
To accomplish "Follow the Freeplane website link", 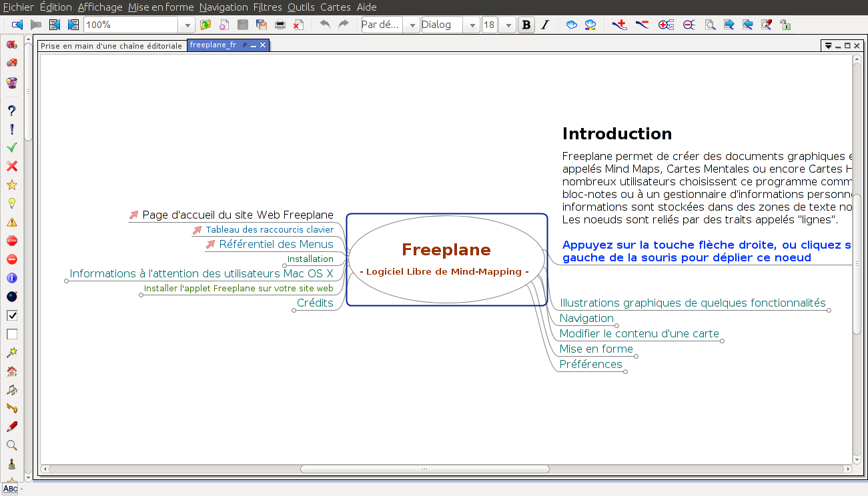I will point(238,215).
